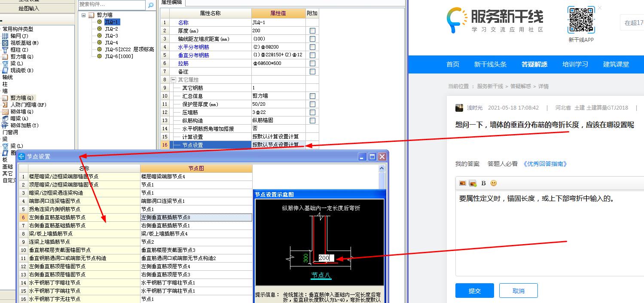This screenshot has width=644, height=303.
Task: Click 答疑解惑 in the breadcrumb
Action: tap(521, 86)
